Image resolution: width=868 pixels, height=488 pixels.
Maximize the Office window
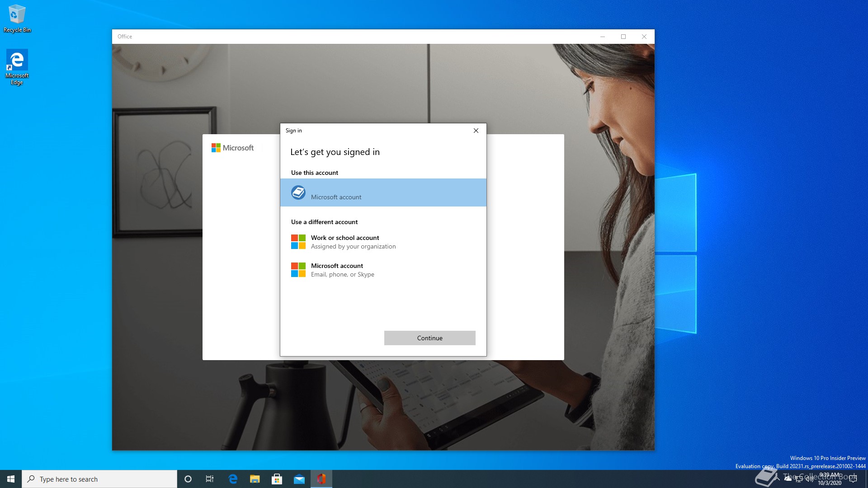[623, 37]
